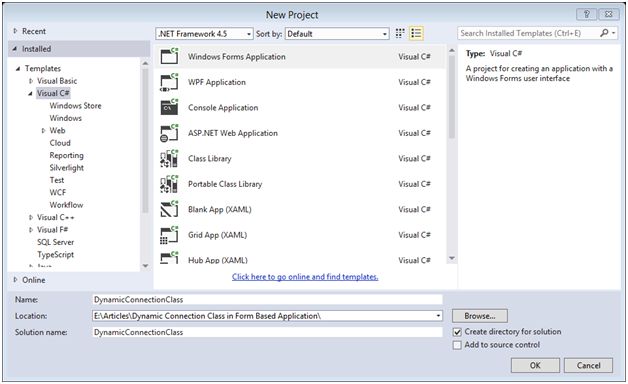
Task: Collapse the Installed section
Action: 15,49
